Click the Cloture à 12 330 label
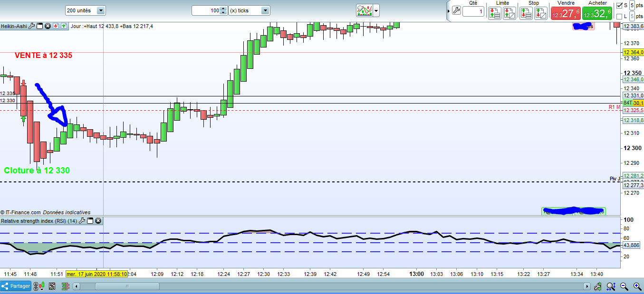The image size is (644, 294). coord(37,170)
